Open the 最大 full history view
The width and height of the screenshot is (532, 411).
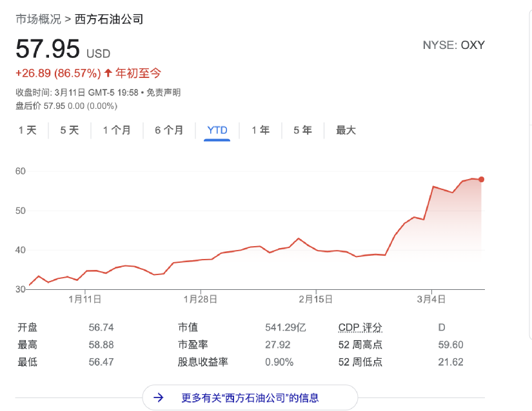click(346, 130)
